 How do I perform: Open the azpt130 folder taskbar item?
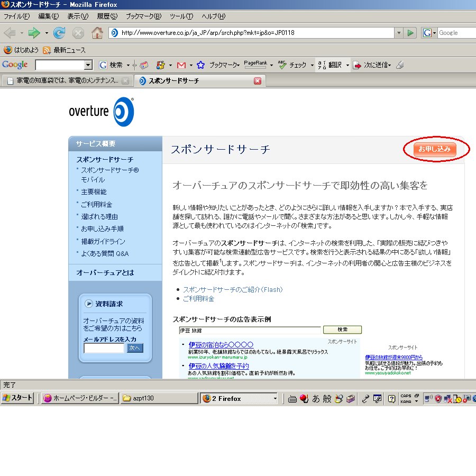coord(159,398)
